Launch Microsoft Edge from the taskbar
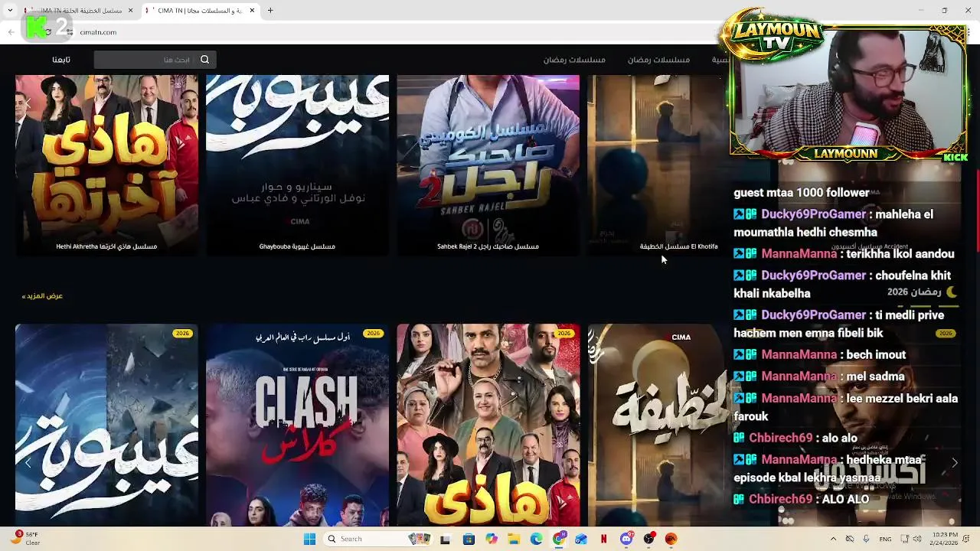The width and height of the screenshot is (980, 551). pos(537,539)
